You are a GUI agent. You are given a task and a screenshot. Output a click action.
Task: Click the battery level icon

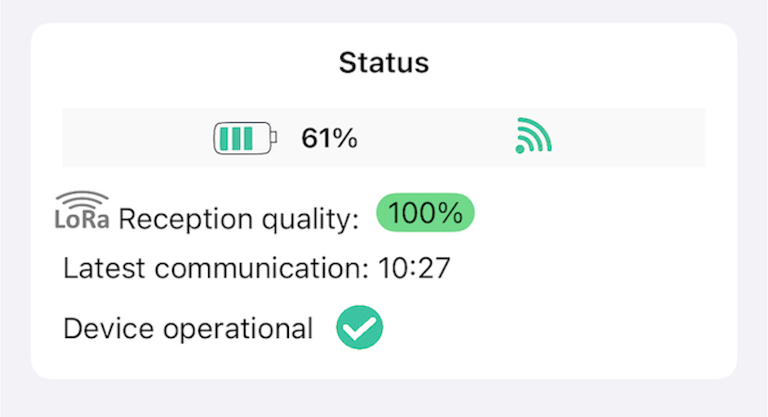click(245, 138)
